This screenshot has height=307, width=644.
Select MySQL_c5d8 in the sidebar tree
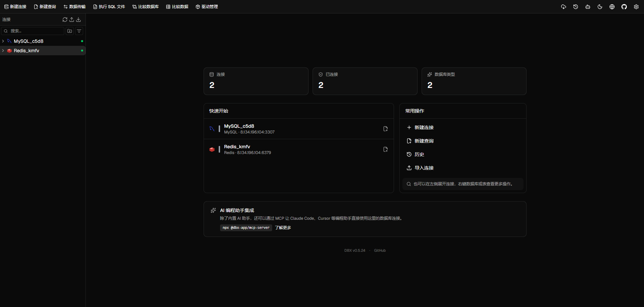coord(43,41)
